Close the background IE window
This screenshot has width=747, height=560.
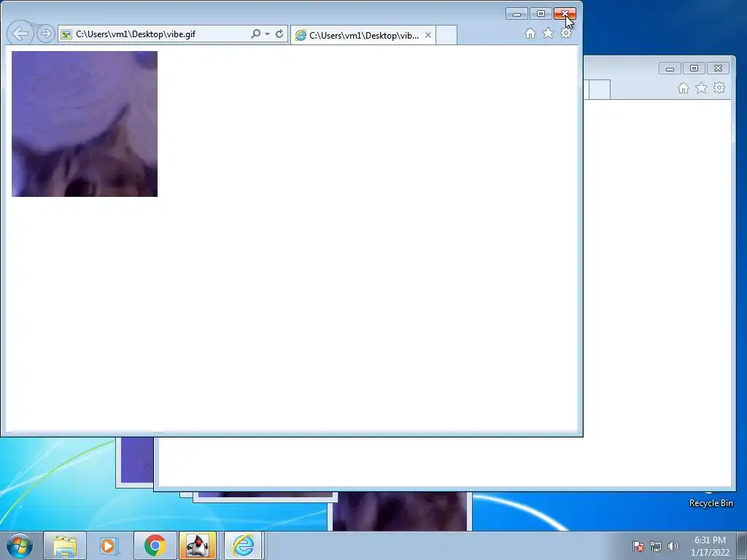coord(718,69)
